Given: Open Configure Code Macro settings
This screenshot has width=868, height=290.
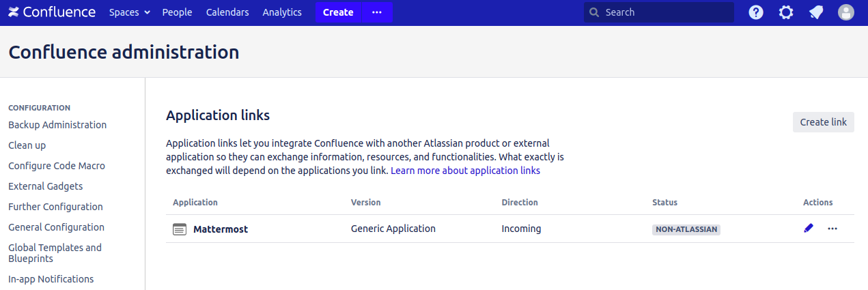Looking at the screenshot, I should [x=57, y=166].
